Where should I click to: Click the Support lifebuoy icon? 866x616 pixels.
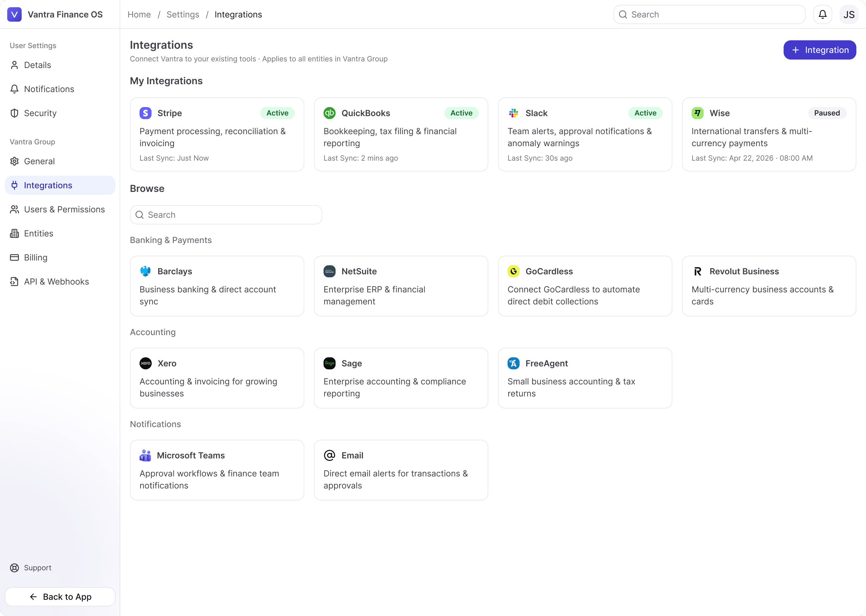14,568
